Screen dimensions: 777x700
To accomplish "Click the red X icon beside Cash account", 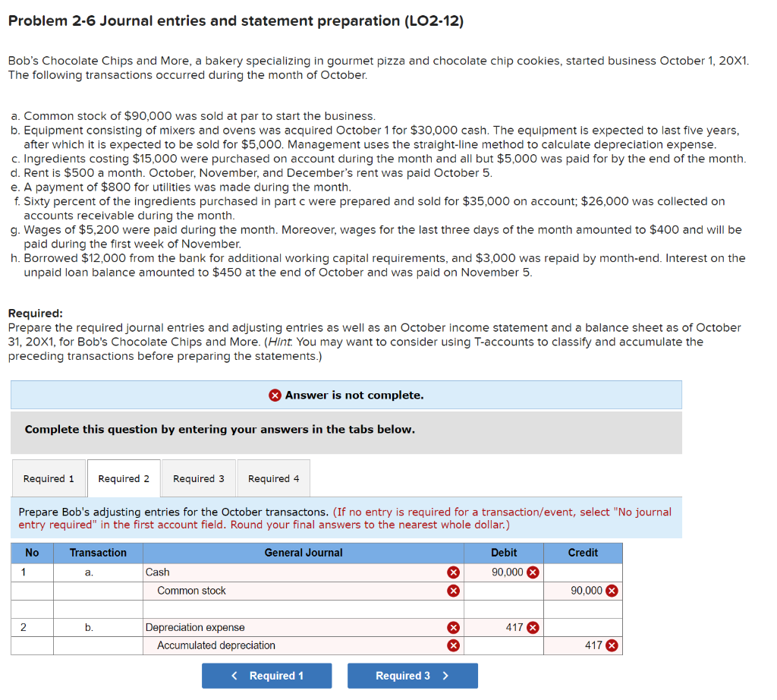I will pos(453,572).
